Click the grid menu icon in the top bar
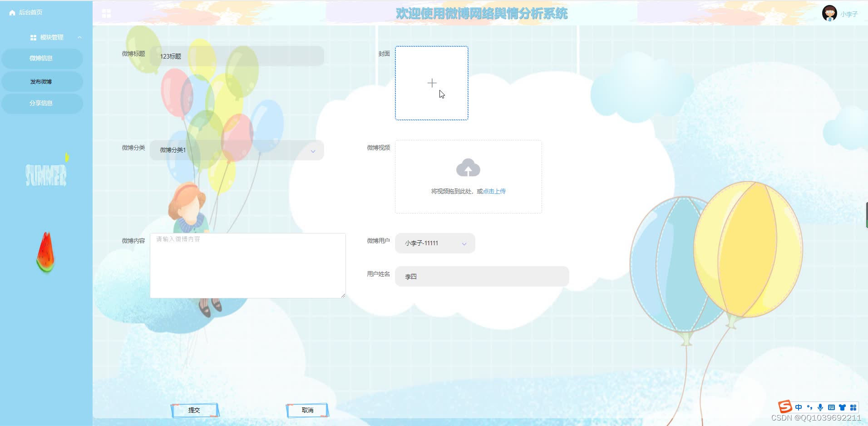Viewport: 868px width, 426px height. pos(107,13)
